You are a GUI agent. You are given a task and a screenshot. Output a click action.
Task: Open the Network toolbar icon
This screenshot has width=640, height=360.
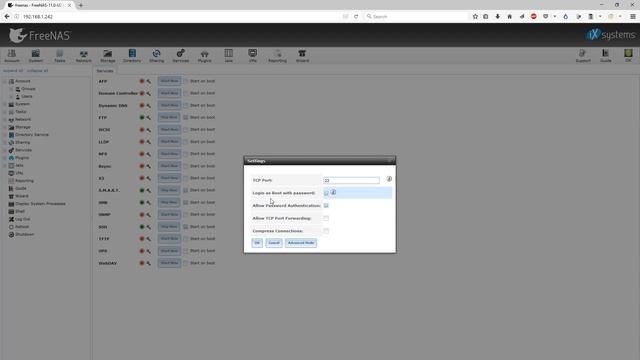tap(84, 56)
